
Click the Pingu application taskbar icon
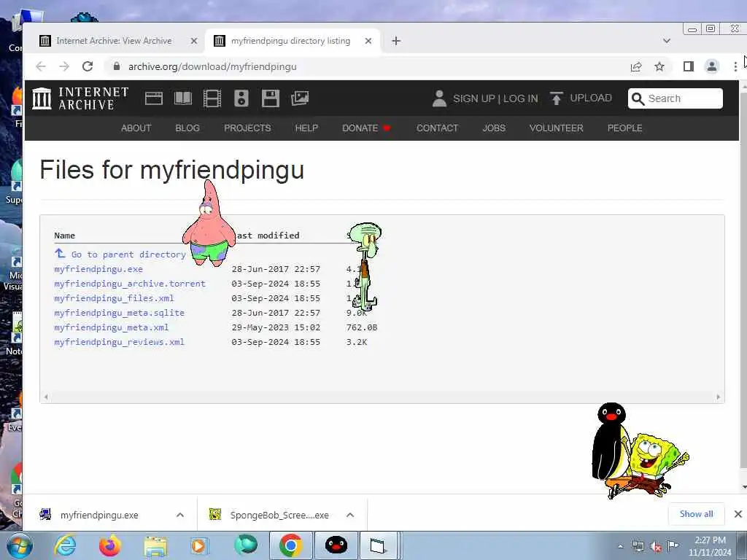[x=336, y=545]
